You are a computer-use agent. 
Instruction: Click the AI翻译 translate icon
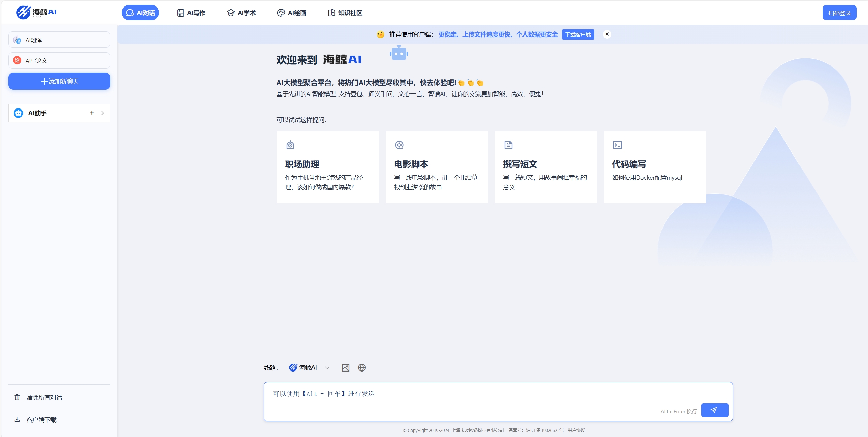(17, 40)
